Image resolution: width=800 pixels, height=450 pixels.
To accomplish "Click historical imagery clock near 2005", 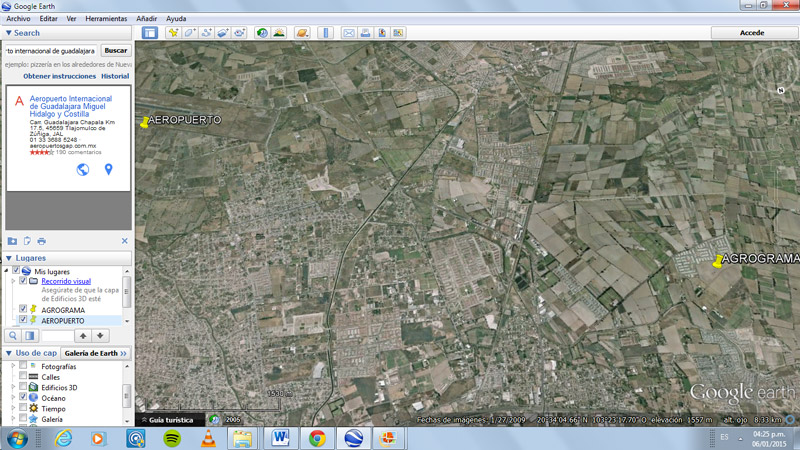I will pyautogui.click(x=215, y=419).
